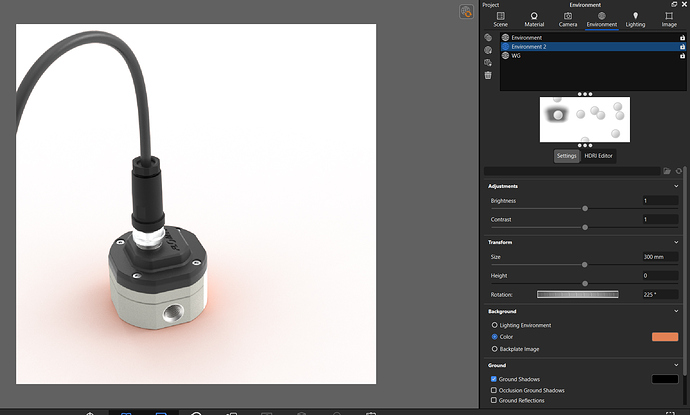Click the Rotation field showing 225°

tap(660, 294)
